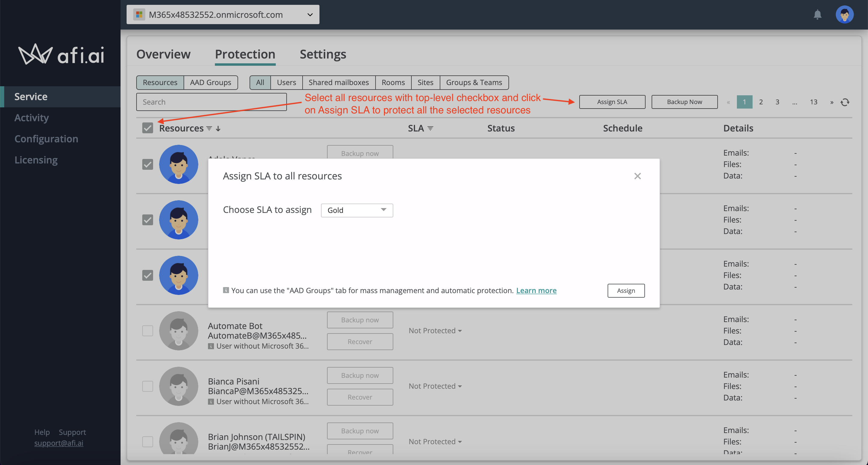Image resolution: width=868 pixels, height=465 pixels.
Task: Switch to the Settings tab
Action: (323, 54)
